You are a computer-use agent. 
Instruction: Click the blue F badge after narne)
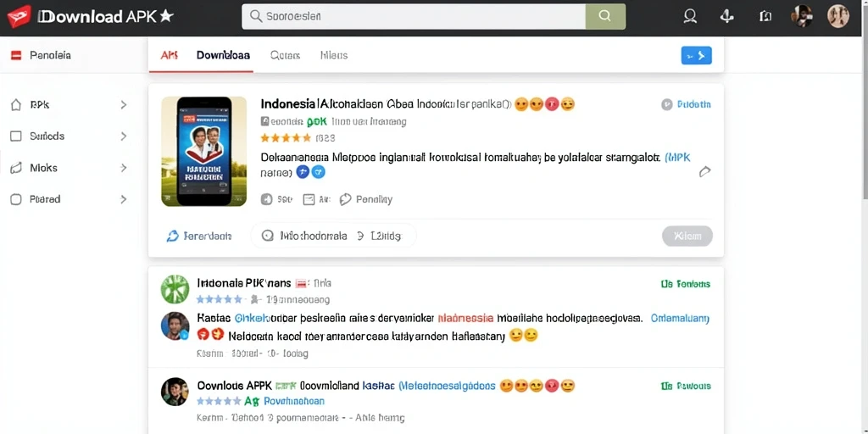coord(303,172)
